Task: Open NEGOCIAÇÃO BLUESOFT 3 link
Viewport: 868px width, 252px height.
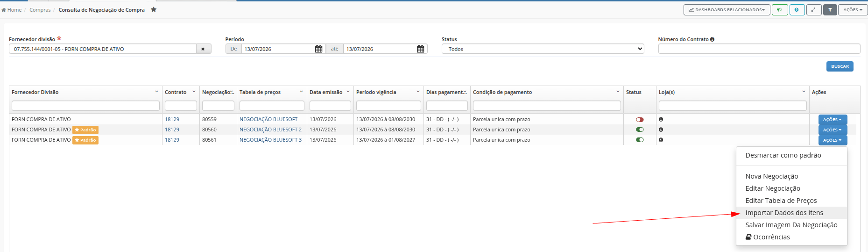Action: (x=270, y=140)
